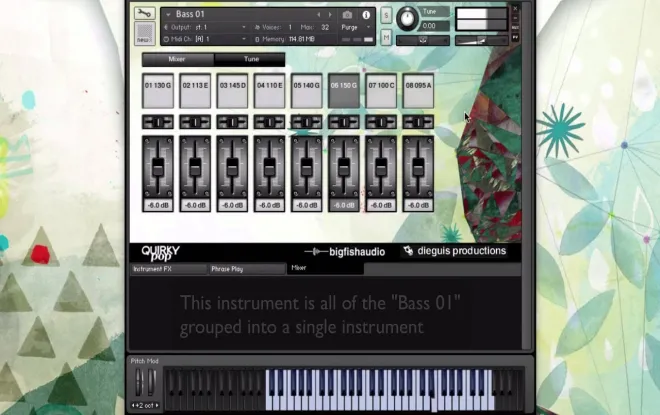Click the Tune knob
This screenshot has width=660, height=415.
click(x=407, y=19)
